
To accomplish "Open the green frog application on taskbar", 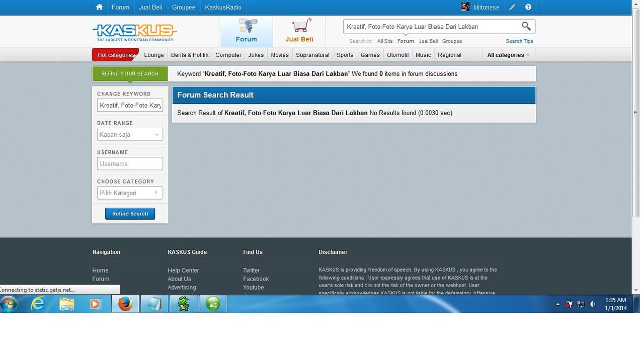I will (183, 304).
